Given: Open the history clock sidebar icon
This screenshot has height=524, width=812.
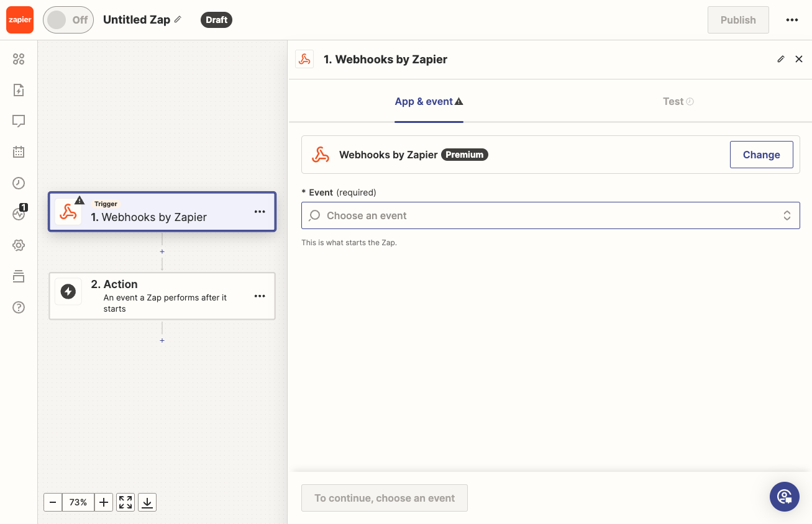Looking at the screenshot, I should 19,183.
